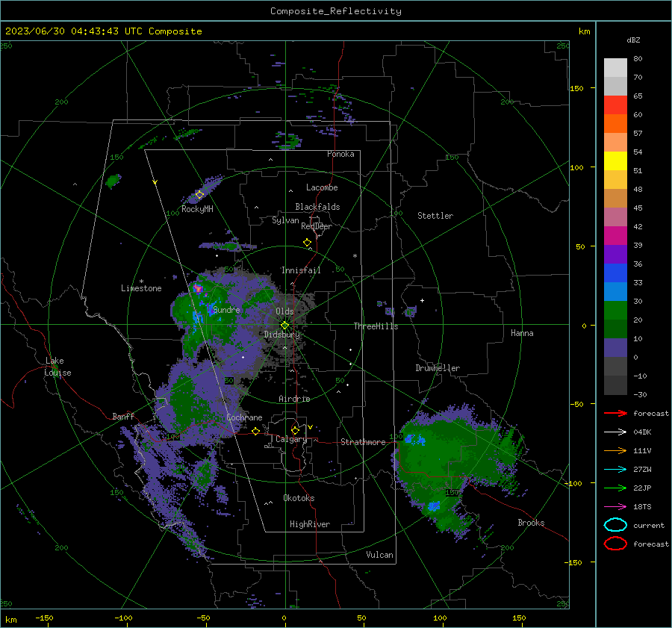Click the blue echo core northwest of Brooks
Viewport: 672px width, 628px height.
(434, 506)
